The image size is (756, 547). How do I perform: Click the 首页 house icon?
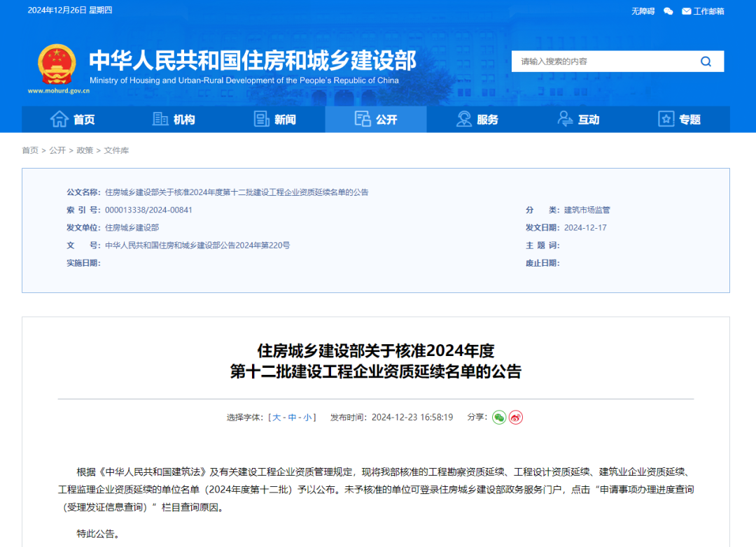pyautogui.click(x=59, y=119)
